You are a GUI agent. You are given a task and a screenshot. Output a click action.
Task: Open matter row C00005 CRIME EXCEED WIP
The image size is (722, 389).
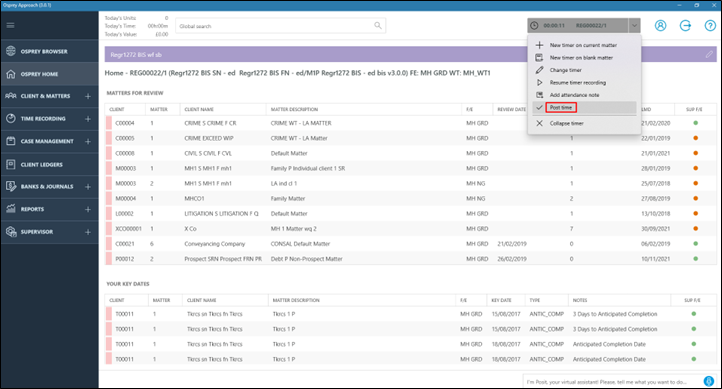pyautogui.click(x=410, y=138)
